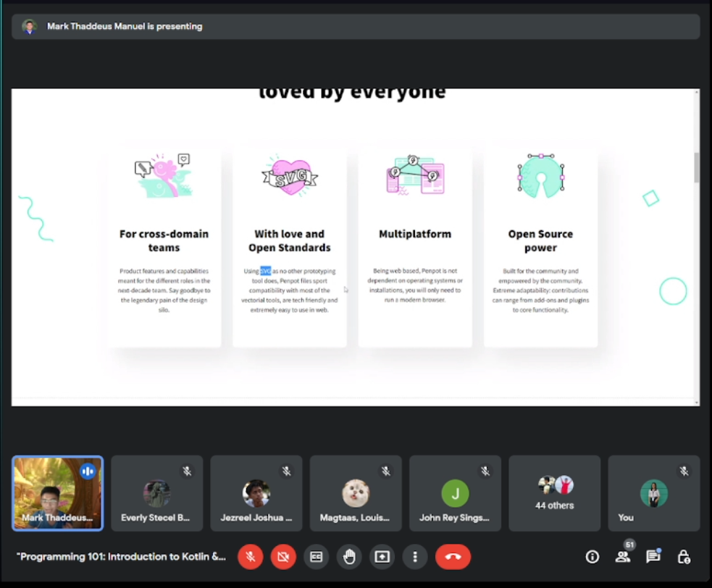712x588 pixels.
Task: Select John Rey's participant tile
Action: coord(455,493)
